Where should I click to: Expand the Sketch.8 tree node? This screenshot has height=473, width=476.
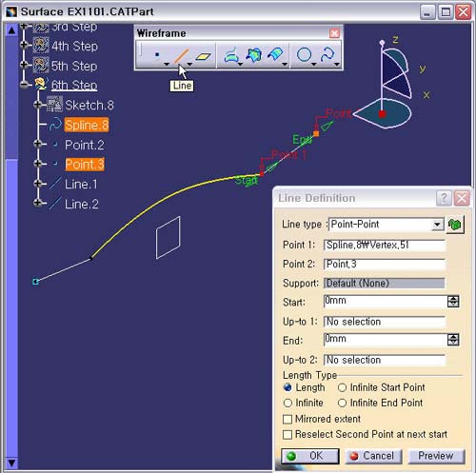tap(38, 105)
